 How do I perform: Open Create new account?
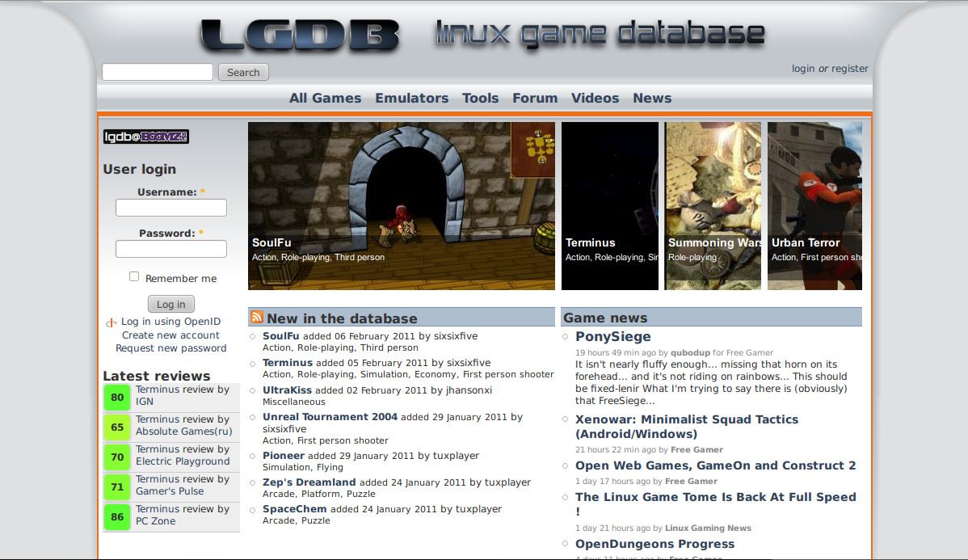(x=169, y=335)
